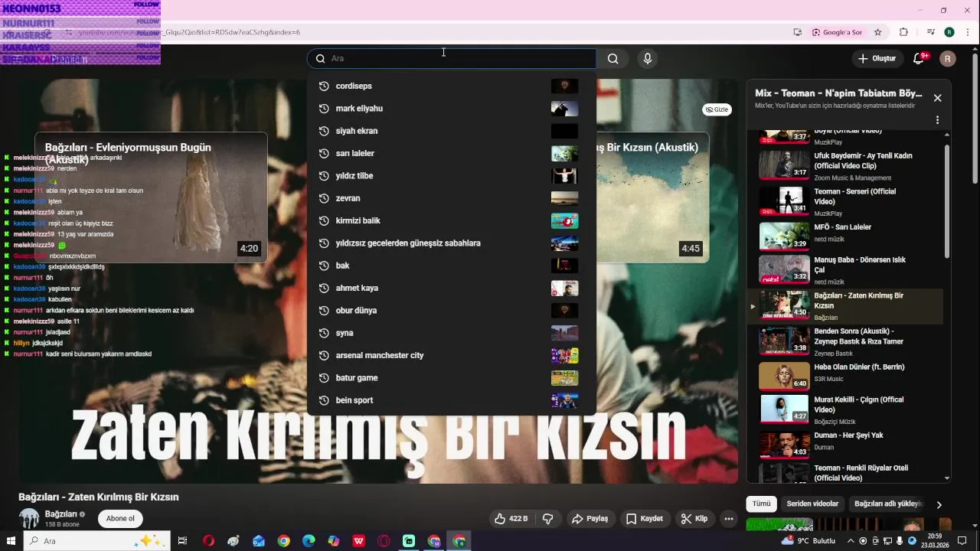Focus the Ara search input field
The width and height of the screenshot is (980, 551).
point(452,59)
